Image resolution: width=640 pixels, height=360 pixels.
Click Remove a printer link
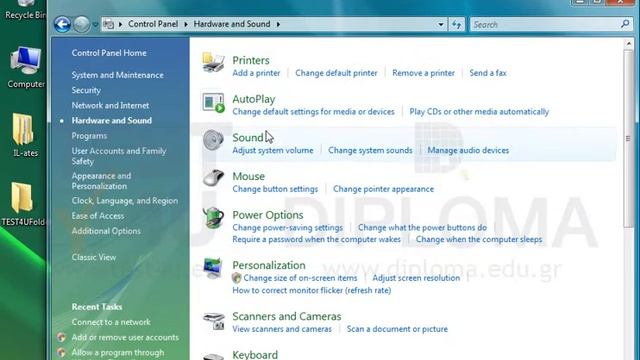click(x=423, y=73)
